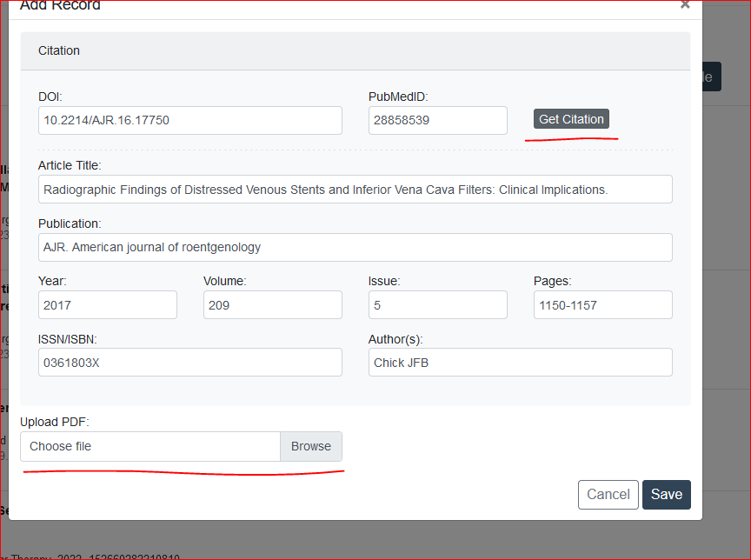Click the Choose file input box
751x560 pixels.
pos(150,446)
